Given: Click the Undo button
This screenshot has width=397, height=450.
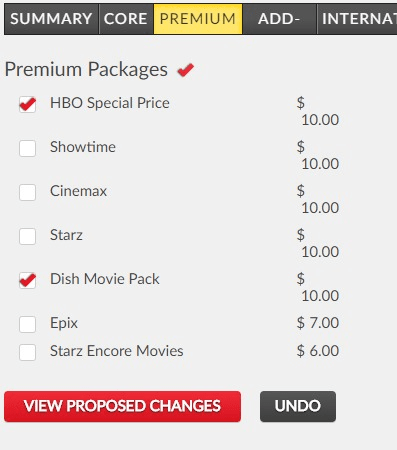Looking at the screenshot, I should click(298, 406).
